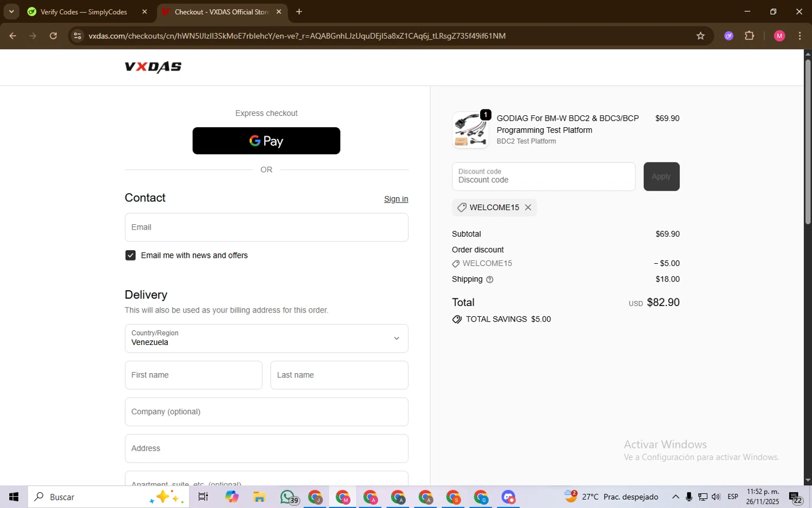
Task: Open Task View on the taskbar
Action: tap(203, 497)
